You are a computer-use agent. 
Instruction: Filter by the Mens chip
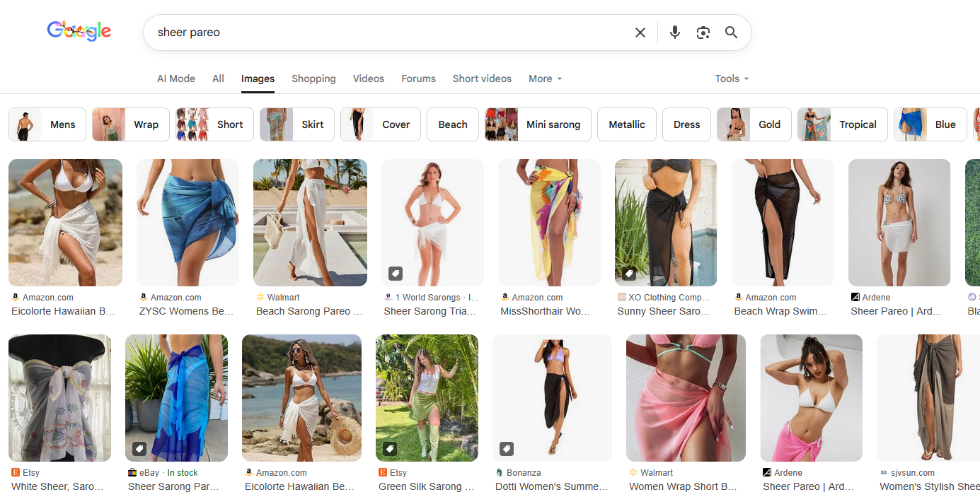coord(47,124)
